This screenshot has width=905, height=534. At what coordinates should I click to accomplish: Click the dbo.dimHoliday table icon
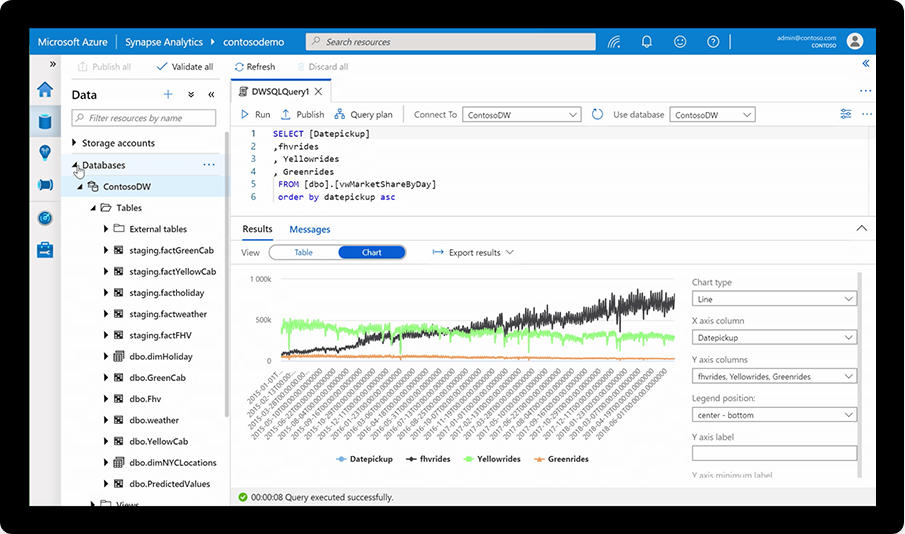tap(118, 356)
